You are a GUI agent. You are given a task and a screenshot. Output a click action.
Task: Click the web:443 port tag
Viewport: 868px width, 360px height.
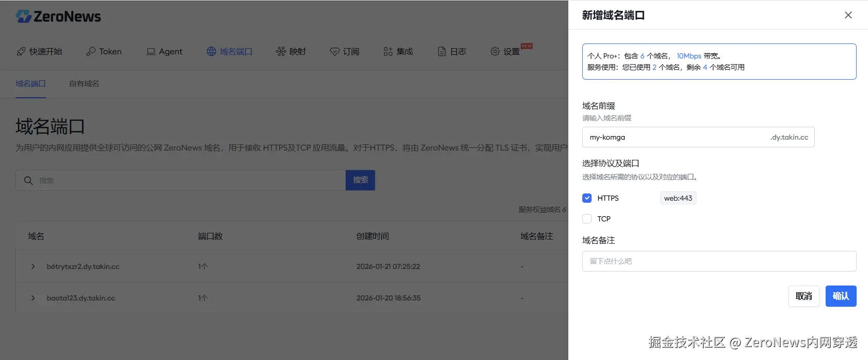678,198
